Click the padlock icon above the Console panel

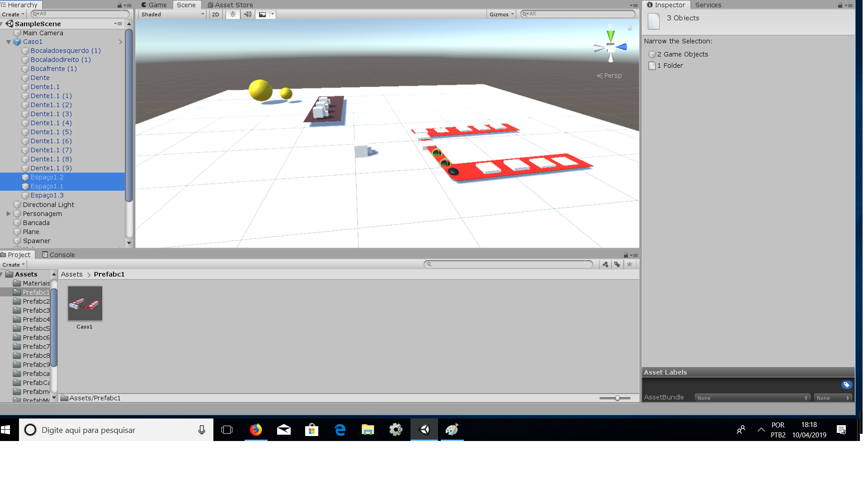tap(625, 254)
